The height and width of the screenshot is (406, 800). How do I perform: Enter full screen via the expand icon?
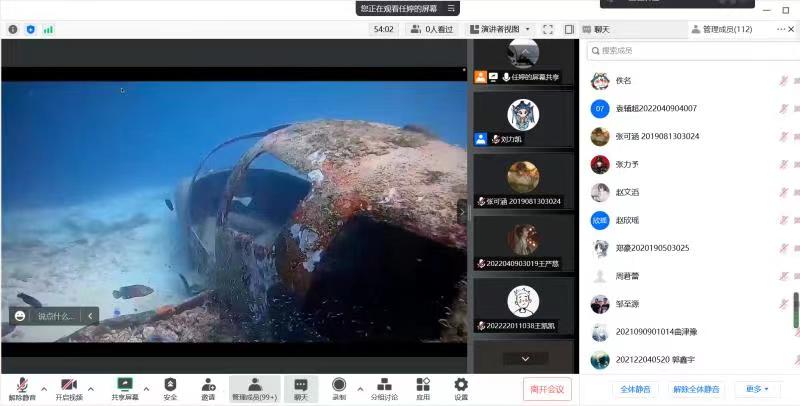click(x=548, y=30)
